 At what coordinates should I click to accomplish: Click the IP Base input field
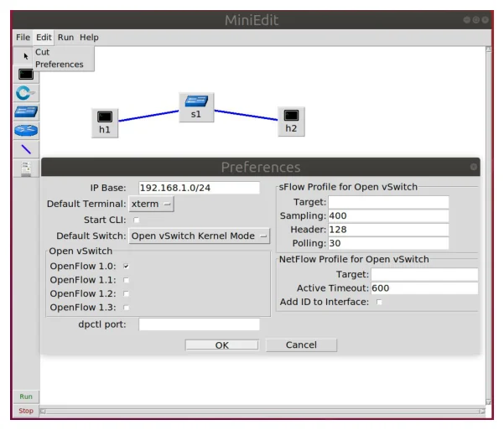pyautogui.click(x=200, y=188)
